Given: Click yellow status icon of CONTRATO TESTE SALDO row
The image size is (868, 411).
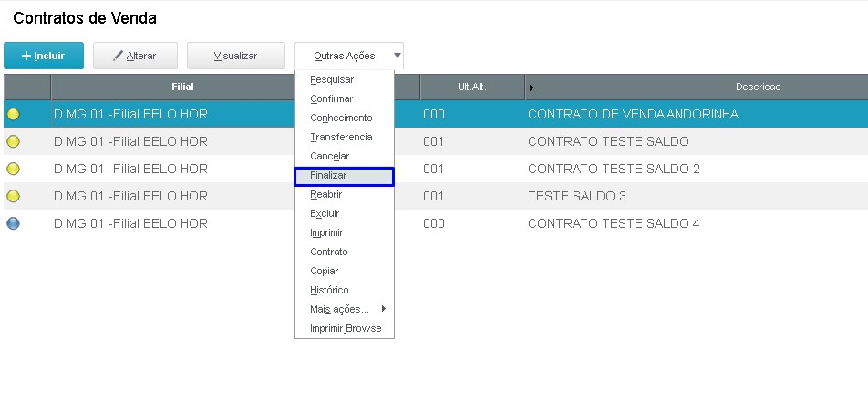Looking at the screenshot, I should coord(13,141).
